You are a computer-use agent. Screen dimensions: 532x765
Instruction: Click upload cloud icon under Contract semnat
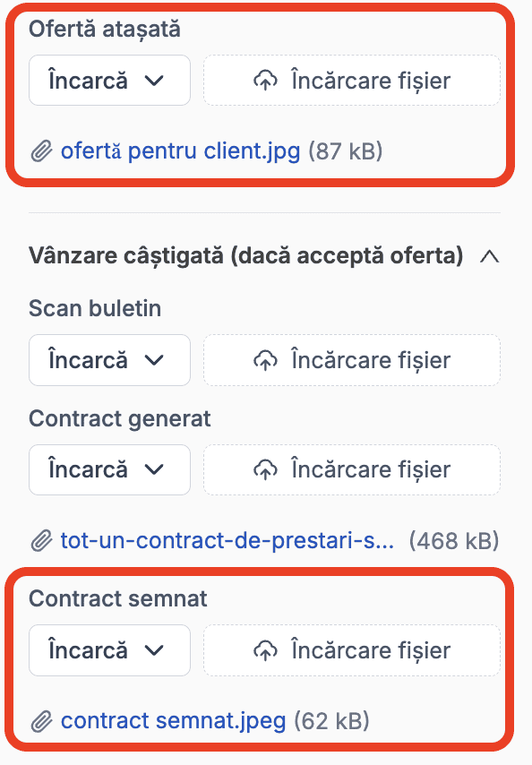click(x=265, y=650)
